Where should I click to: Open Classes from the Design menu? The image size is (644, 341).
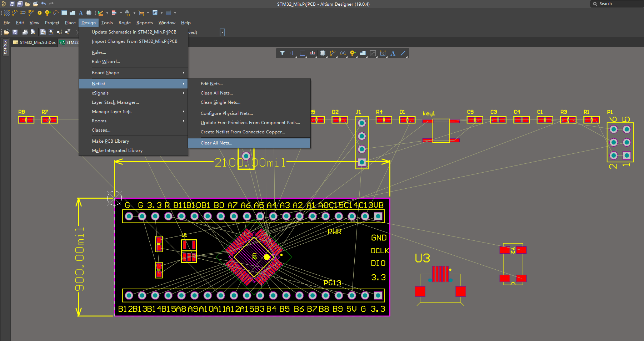(x=133, y=130)
